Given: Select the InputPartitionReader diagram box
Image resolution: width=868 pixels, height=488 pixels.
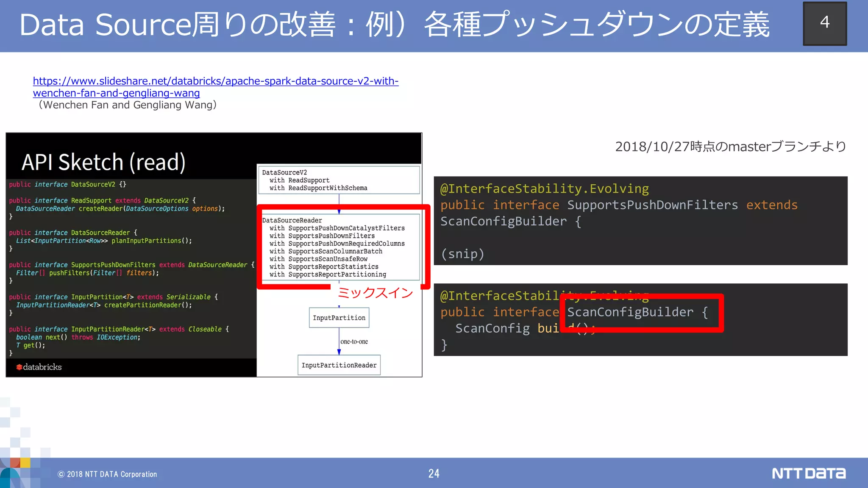Looking at the screenshot, I should point(339,365).
